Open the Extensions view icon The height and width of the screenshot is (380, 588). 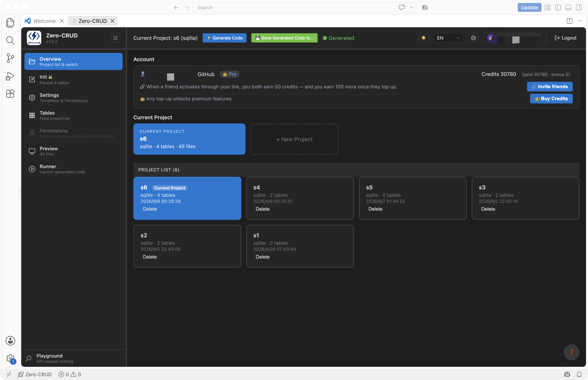click(x=10, y=94)
